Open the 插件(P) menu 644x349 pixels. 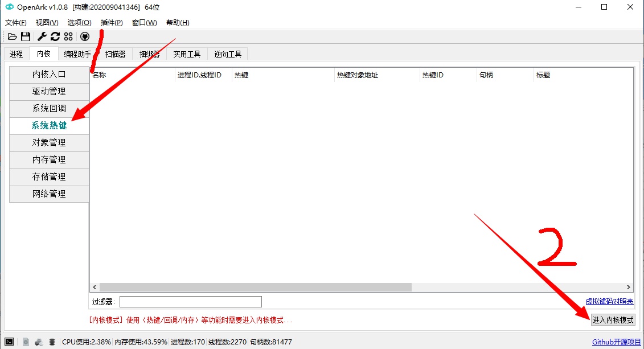click(111, 22)
